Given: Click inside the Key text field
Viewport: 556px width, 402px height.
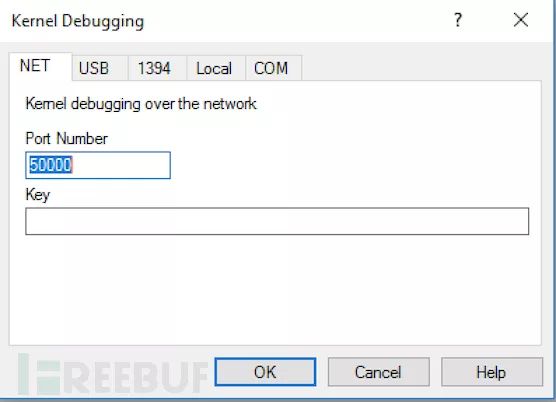Looking at the screenshot, I should point(277,221).
